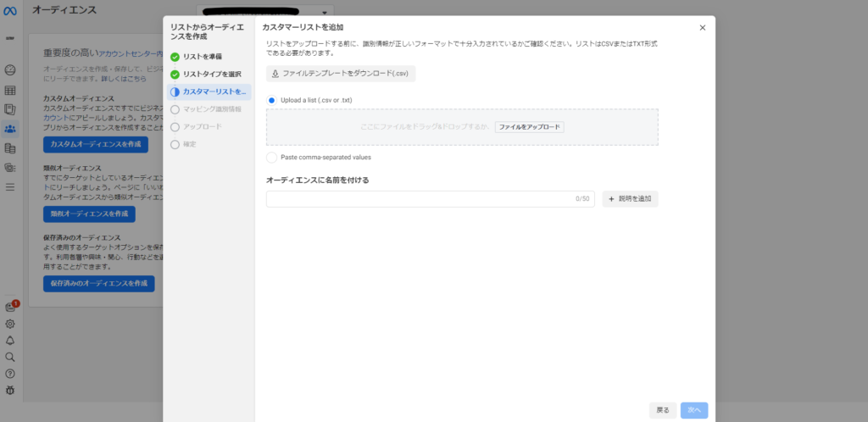This screenshot has height=422, width=868.
Task: Click the hamburger all-tools menu icon
Action: coord(10,186)
